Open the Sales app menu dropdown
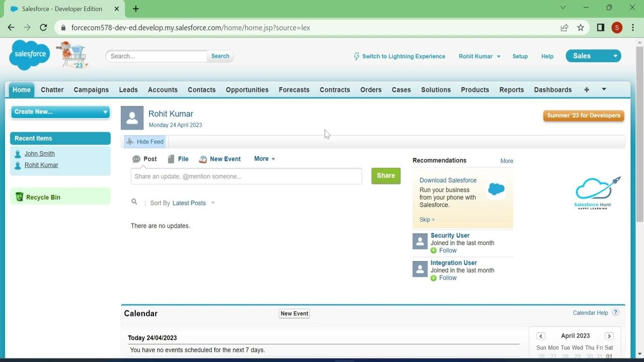 pyautogui.click(x=593, y=56)
